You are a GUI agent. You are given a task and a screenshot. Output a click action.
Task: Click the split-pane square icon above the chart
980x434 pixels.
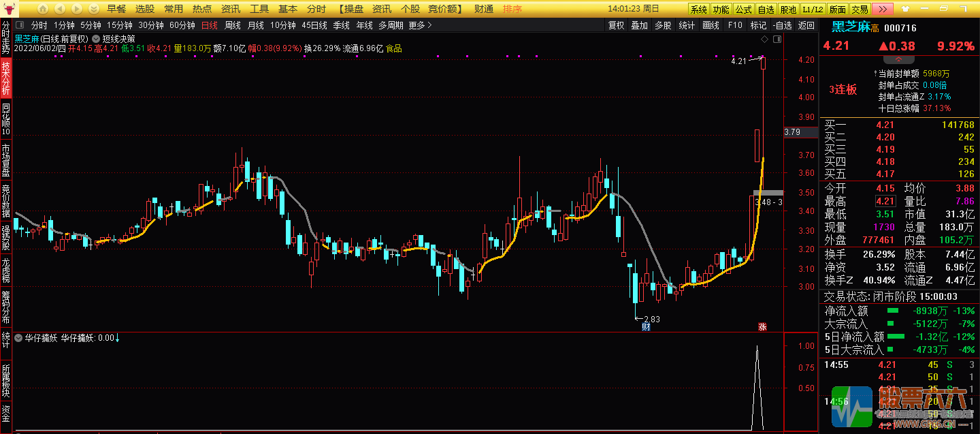pos(777,40)
